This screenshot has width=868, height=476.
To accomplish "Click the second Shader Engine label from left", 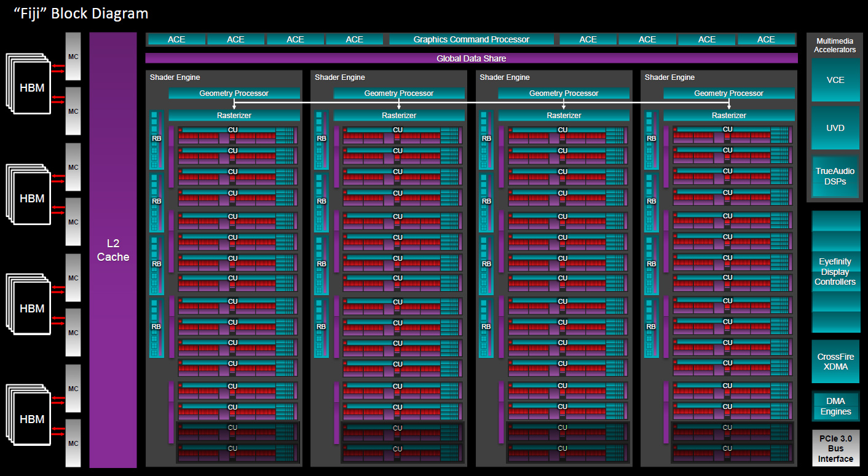I will click(339, 77).
